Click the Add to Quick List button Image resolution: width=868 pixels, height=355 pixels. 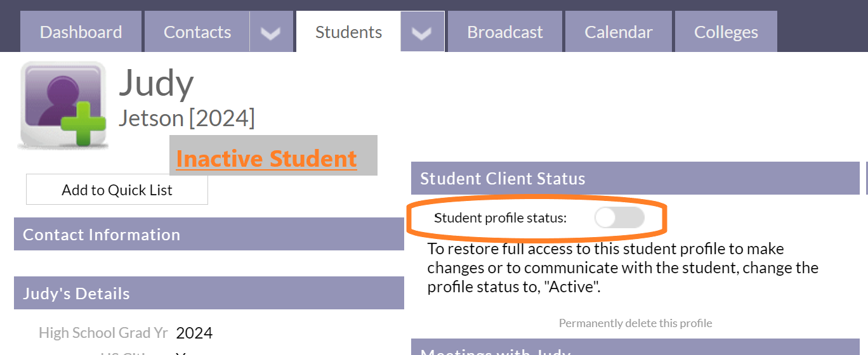(x=117, y=190)
